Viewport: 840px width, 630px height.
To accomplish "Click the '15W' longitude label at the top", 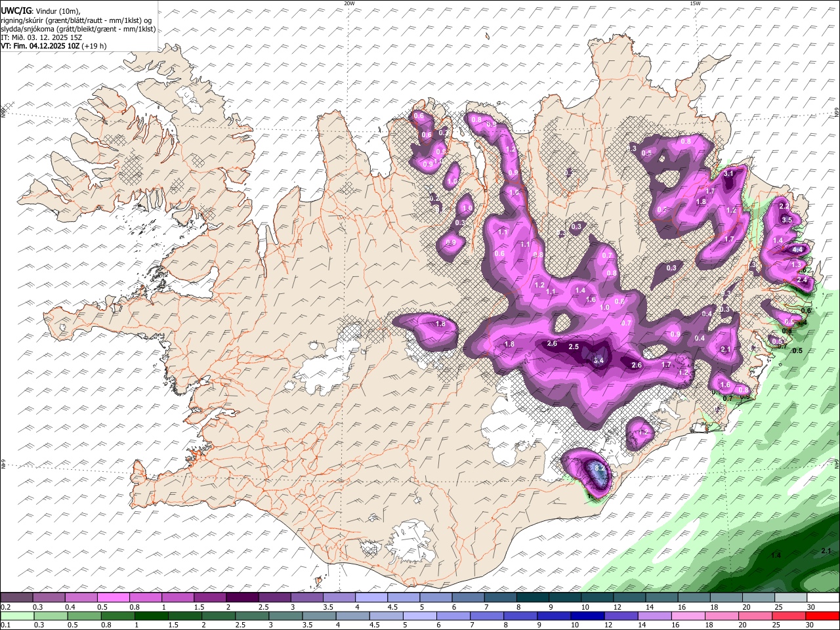I will click(x=695, y=3).
